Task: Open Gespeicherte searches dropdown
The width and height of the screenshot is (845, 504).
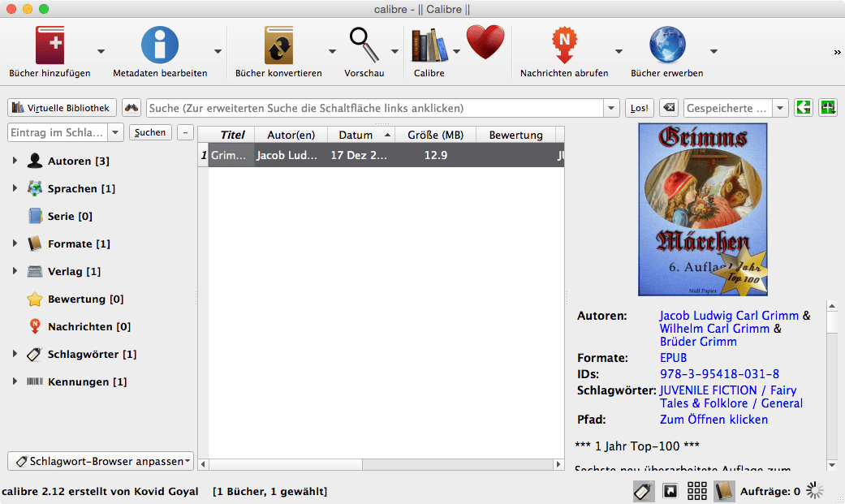Action: click(x=780, y=108)
